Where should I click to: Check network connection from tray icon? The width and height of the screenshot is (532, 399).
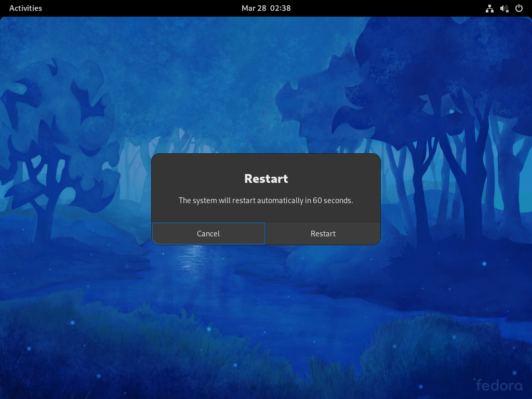[x=489, y=8]
